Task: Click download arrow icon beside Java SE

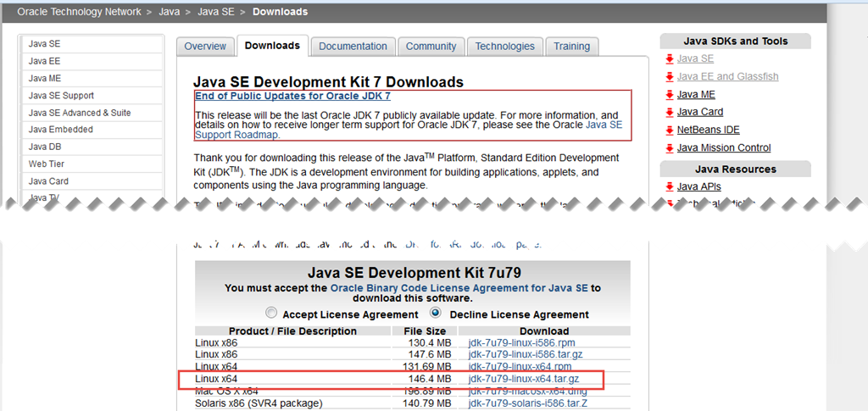Action: point(670,58)
